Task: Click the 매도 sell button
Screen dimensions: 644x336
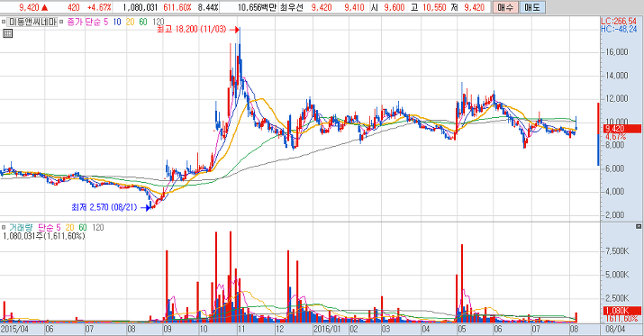Action: coord(532,7)
